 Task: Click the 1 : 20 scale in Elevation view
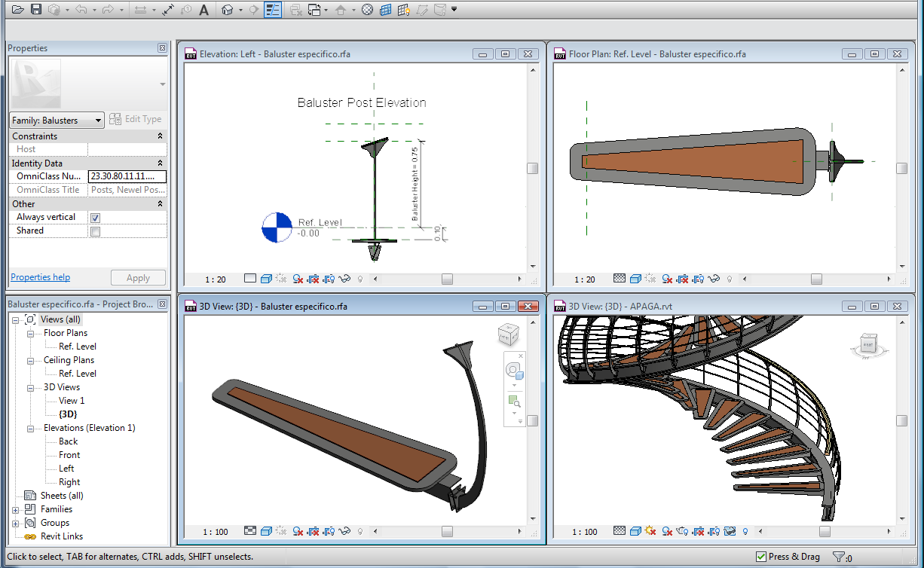(215, 279)
